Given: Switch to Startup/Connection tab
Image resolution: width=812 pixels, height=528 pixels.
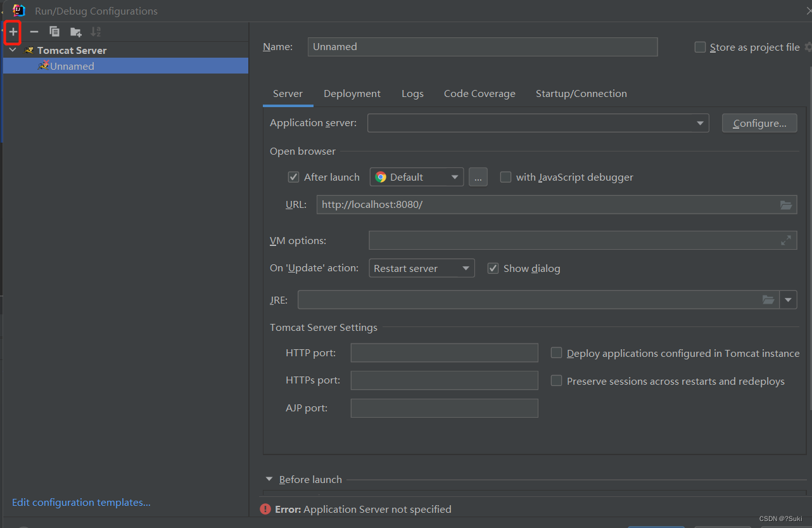Looking at the screenshot, I should coord(581,93).
